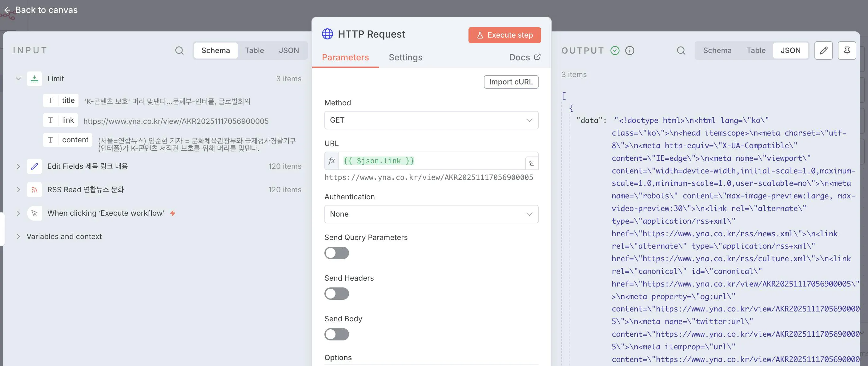Open the URL expression editor expand icon

(531, 163)
